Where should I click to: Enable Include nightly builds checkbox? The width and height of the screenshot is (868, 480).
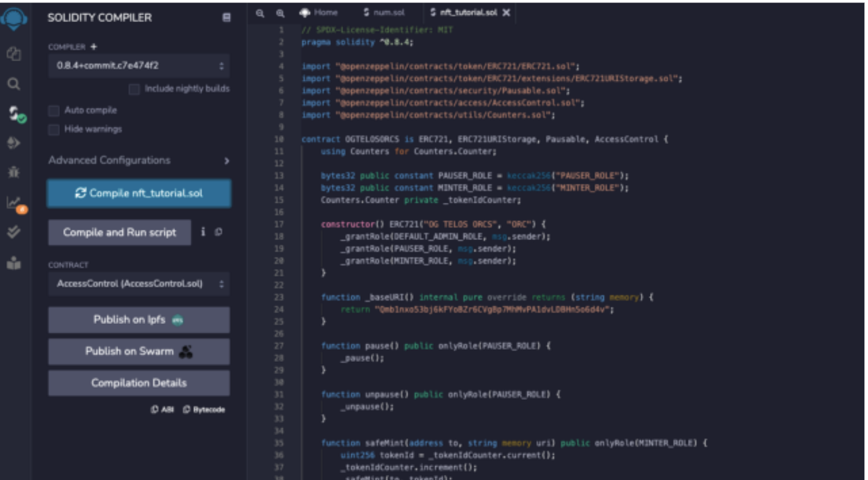(x=134, y=89)
